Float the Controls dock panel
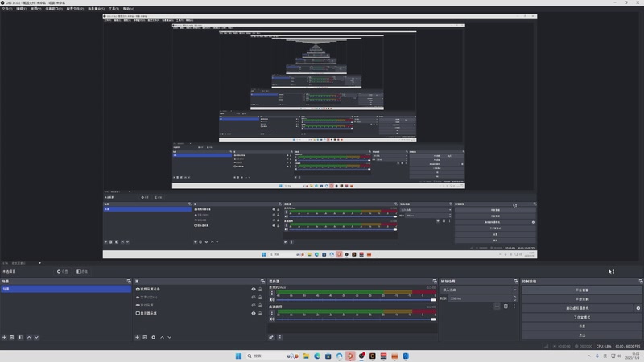 tap(641, 281)
